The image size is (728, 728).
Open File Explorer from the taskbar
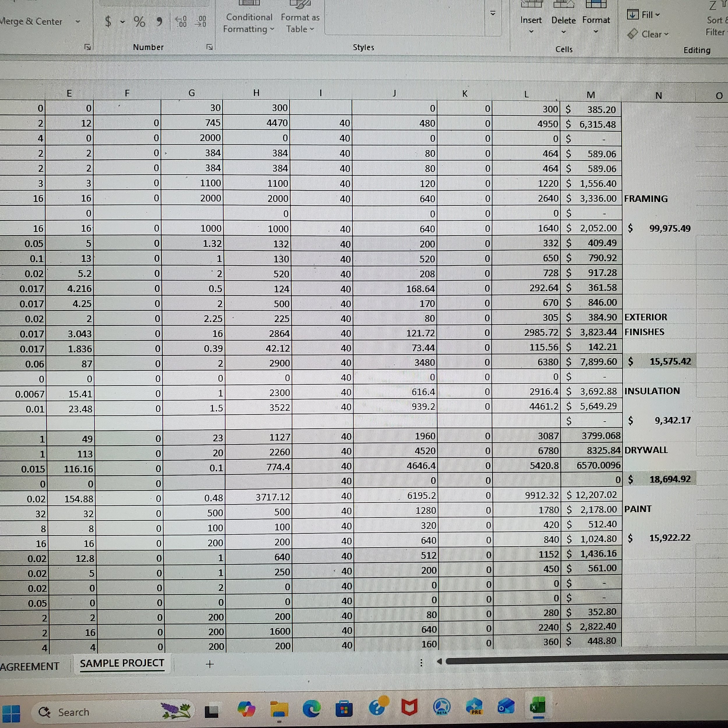point(280,710)
